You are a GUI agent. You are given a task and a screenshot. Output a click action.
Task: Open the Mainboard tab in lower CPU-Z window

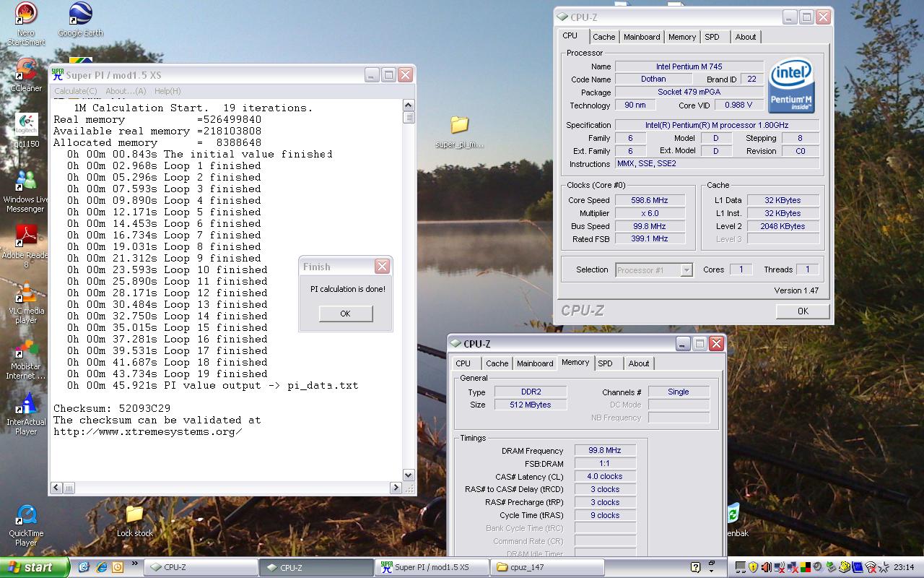(535, 363)
